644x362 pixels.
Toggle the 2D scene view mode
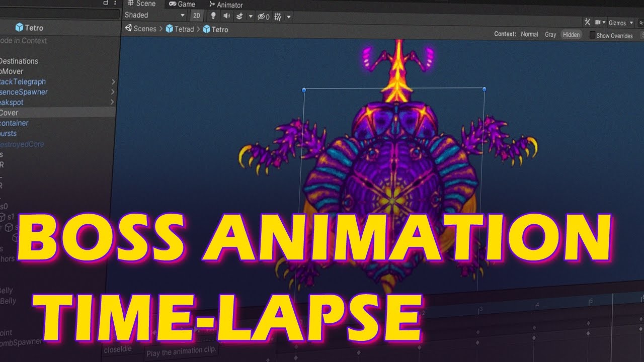(197, 16)
